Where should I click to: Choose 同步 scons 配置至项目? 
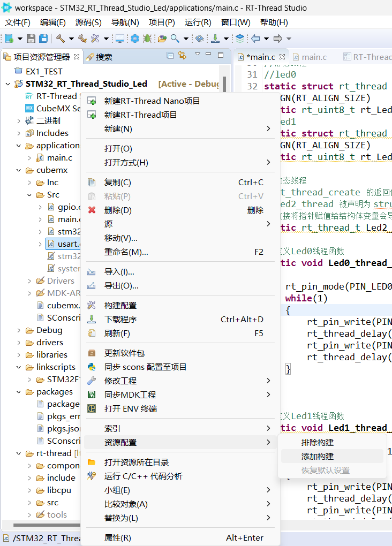point(180,367)
